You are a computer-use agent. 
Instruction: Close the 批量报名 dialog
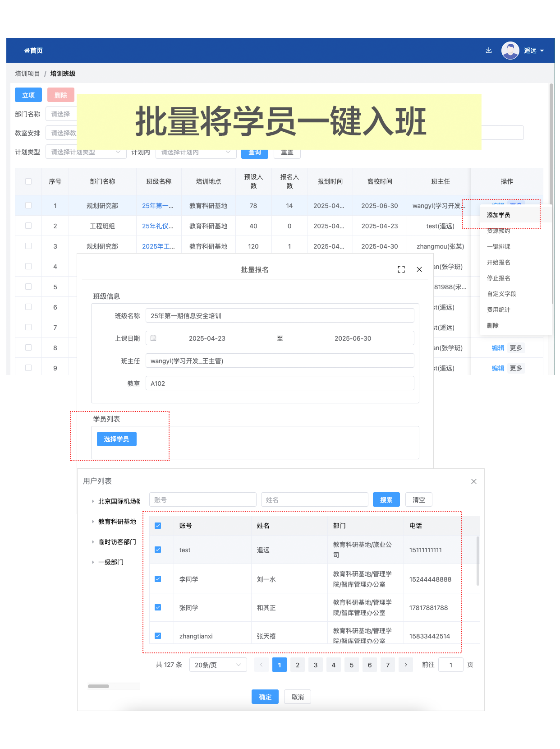[419, 269]
